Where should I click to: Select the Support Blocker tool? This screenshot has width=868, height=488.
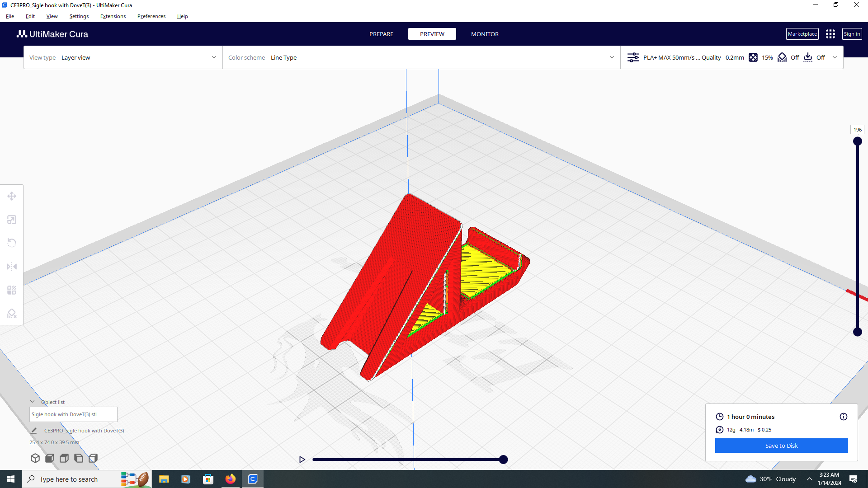(x=12, y=314)
